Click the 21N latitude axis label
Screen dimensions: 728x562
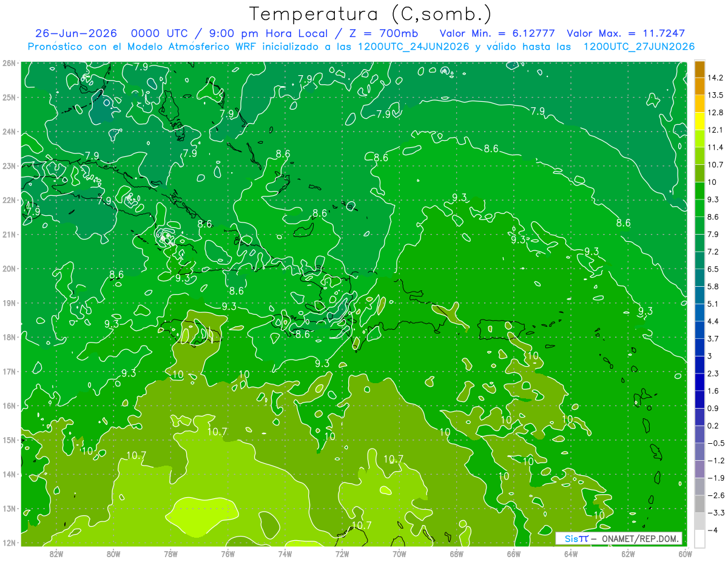point(8,235)
